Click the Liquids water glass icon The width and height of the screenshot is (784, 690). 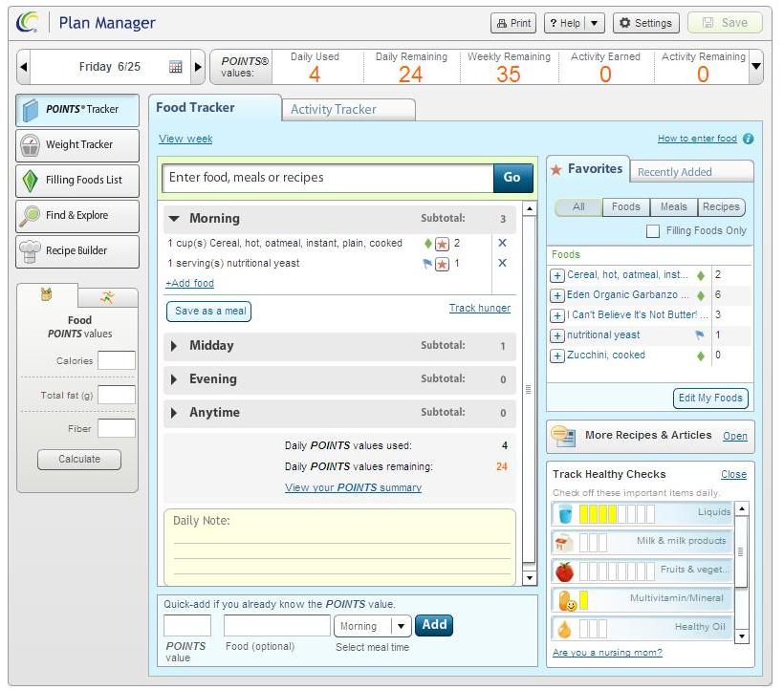(565, 513)
